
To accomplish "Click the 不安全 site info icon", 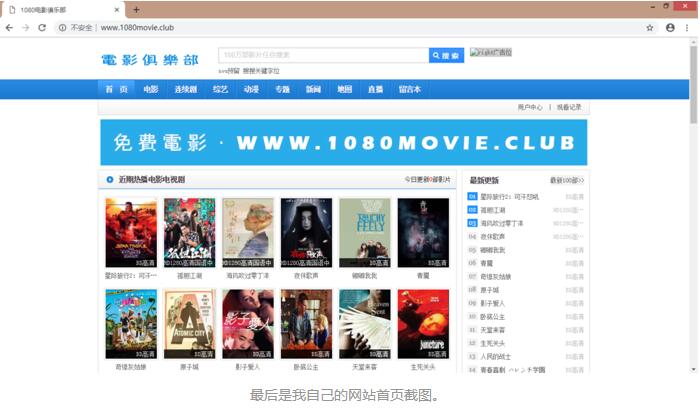I will tap(62, 28).
